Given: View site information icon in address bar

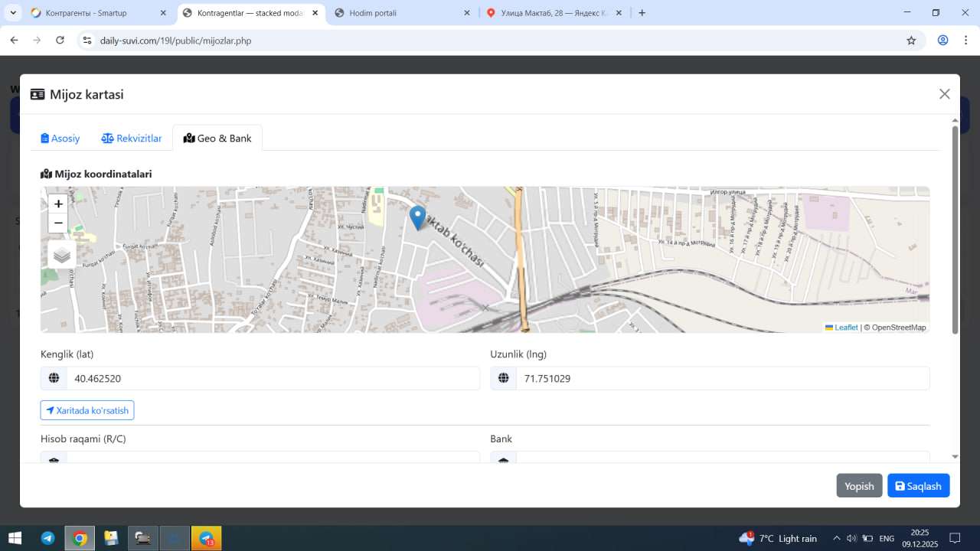Looking at the screenshot, I should tap(87, 41).
